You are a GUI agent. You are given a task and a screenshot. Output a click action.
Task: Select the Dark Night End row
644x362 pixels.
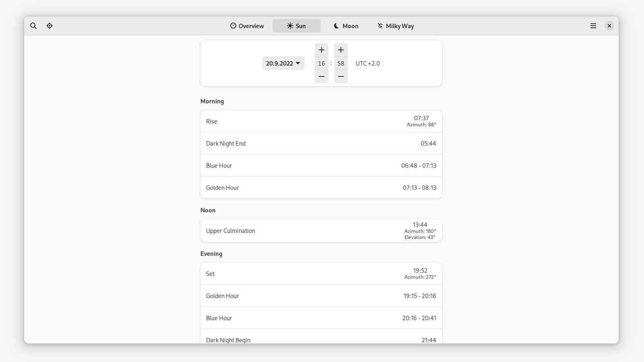(321, 143)
